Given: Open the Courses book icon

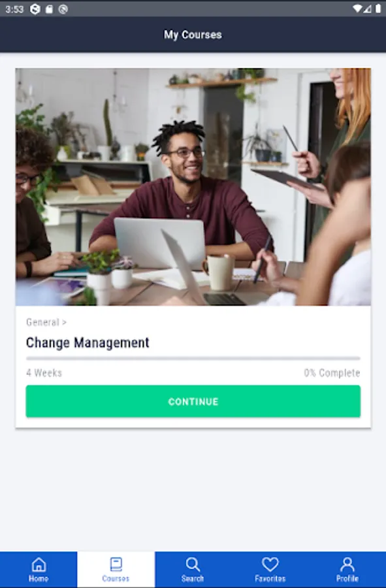Looking at the screenshot, I should [116, 564].
